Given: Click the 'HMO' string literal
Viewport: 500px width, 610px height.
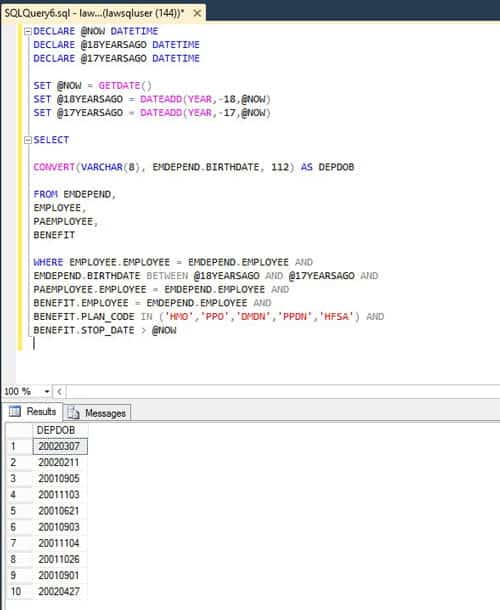Looking at the screenshot, I should (179, 317).
